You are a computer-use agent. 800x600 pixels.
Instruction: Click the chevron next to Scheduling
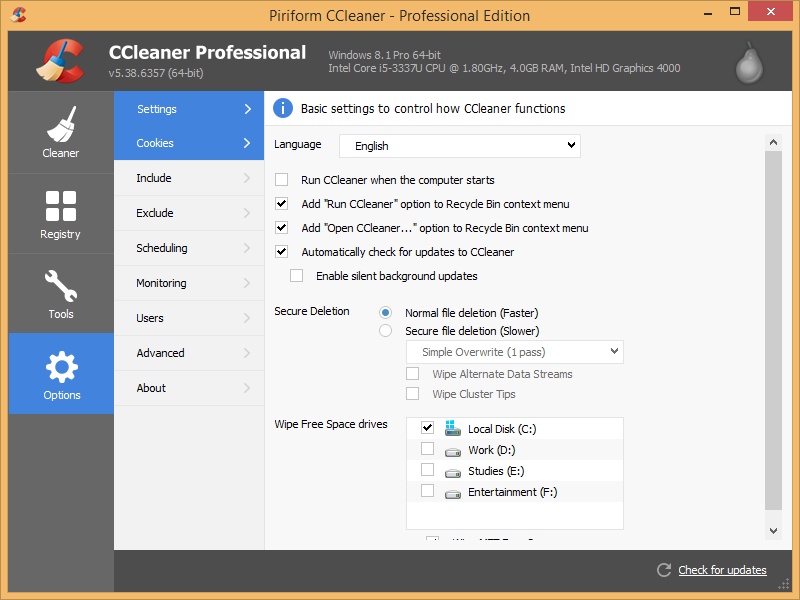pos(247,248)
